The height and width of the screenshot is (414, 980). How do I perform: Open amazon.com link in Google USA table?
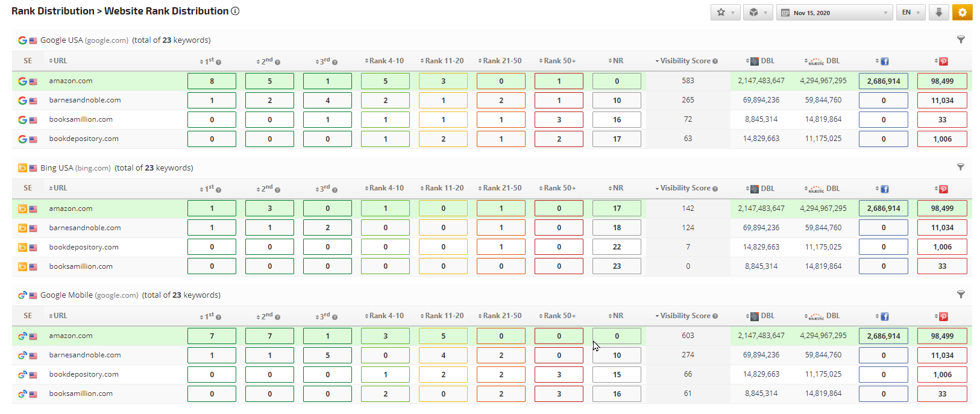[x=71, y=81]
